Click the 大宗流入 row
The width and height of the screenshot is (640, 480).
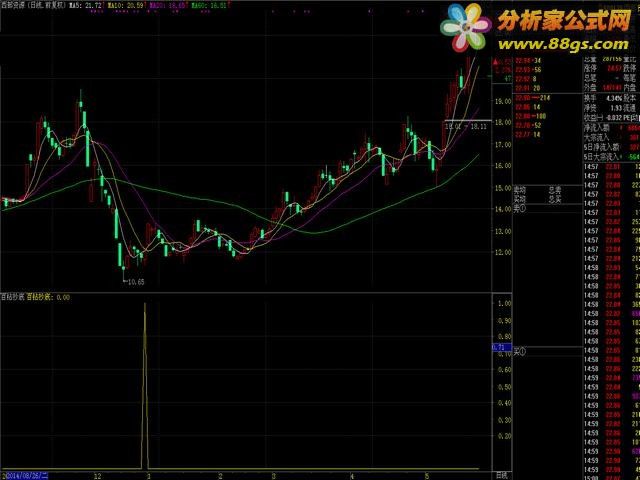tap(611, 138)
